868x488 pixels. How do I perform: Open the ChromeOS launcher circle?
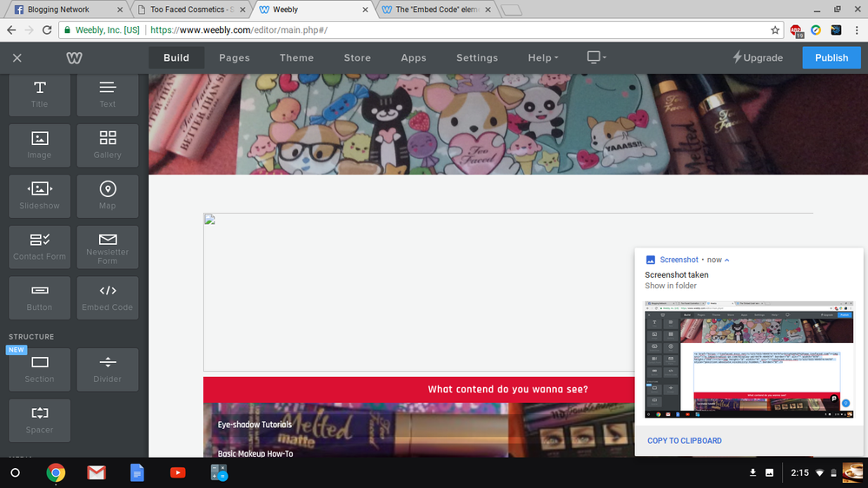(x=16, y=472)
